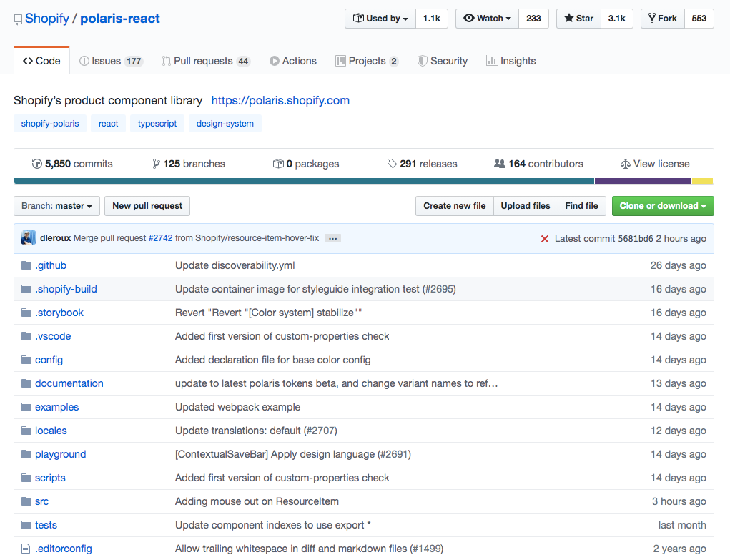Click the folder icon for documentation
730x560 pixels.
coord(26,383)
